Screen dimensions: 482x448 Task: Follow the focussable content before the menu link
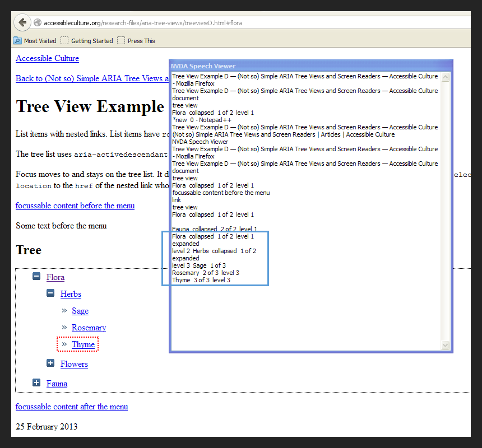coord(75,206)
